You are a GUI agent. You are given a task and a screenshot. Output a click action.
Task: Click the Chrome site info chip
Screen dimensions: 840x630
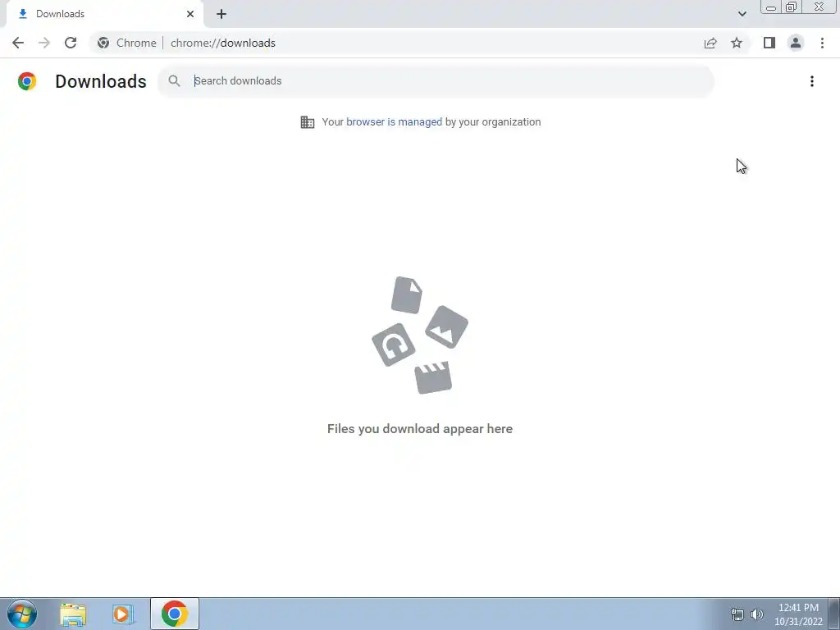pos(127,43)
